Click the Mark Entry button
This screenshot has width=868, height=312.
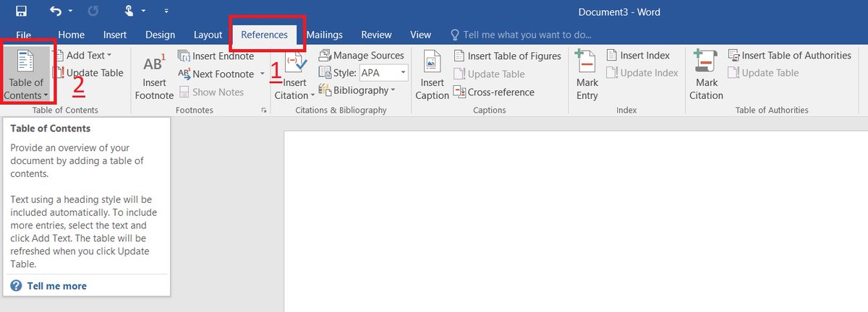[x=587, y=74]
